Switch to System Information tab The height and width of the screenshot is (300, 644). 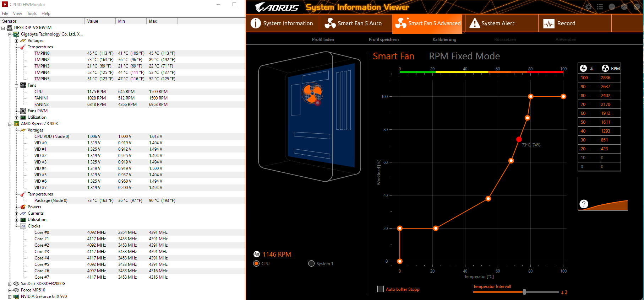pyautogui.click(x=282, y=23)
